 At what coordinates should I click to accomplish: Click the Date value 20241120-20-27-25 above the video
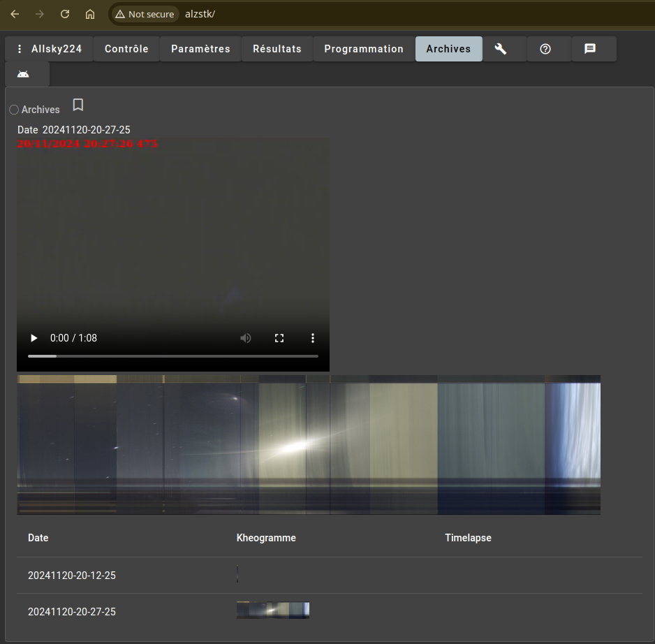87,130
